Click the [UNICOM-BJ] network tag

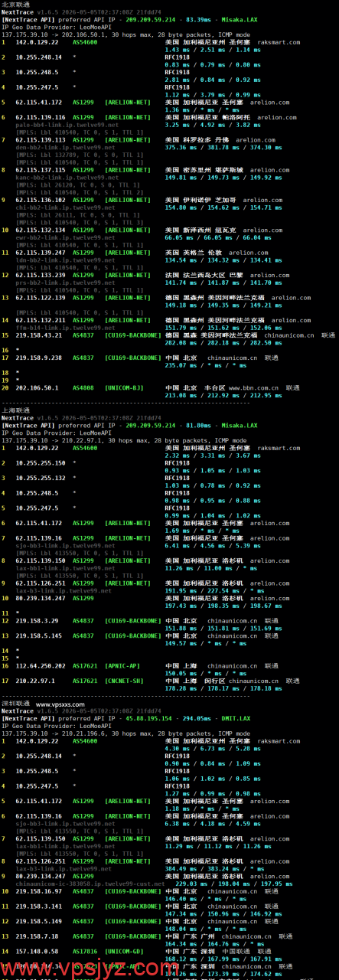[124, 387]
